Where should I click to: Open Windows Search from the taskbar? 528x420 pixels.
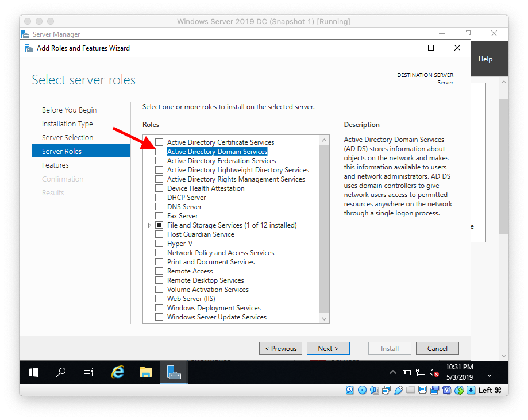click(x=61, y=372)
